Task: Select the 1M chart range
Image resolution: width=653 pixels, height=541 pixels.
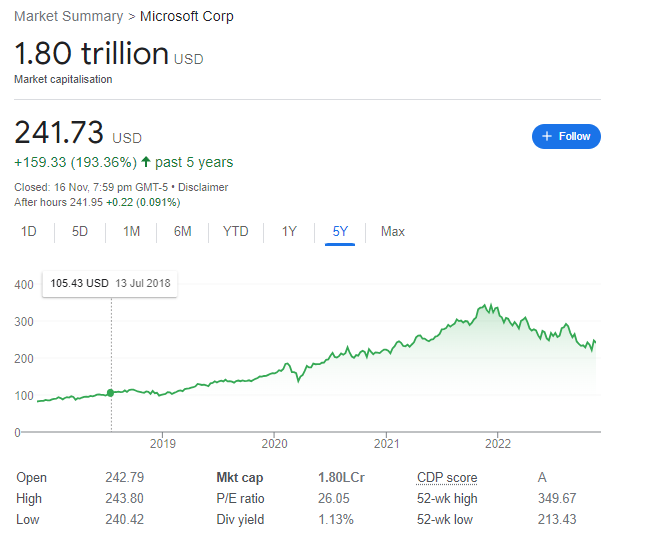Action: (131, 232)
